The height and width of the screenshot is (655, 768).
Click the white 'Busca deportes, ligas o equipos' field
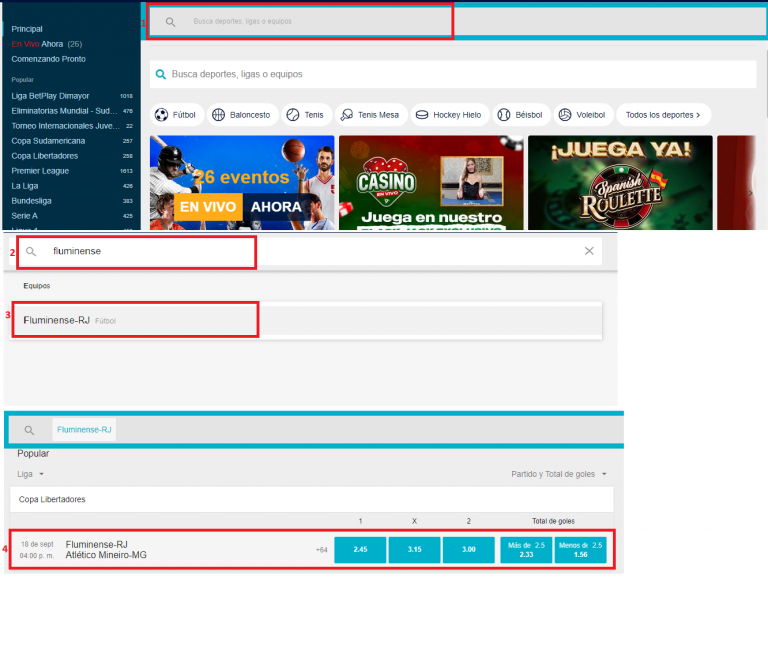tap(453, 74)
